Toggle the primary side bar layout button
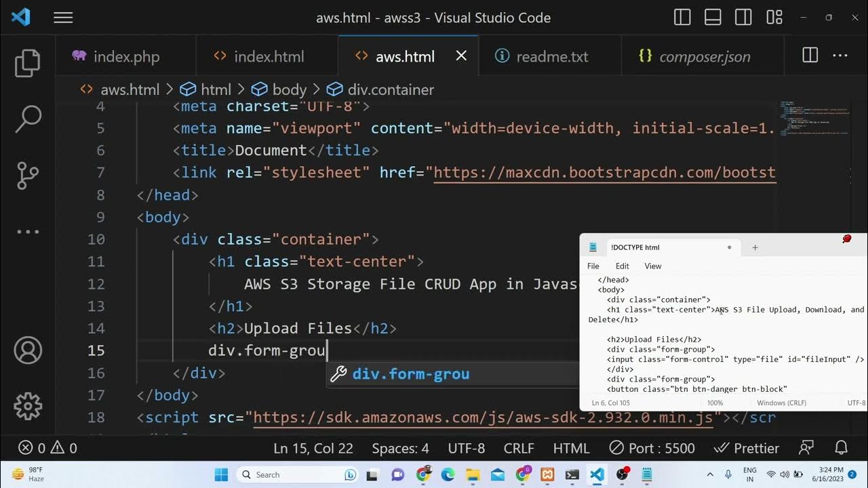 pos(682,18)
